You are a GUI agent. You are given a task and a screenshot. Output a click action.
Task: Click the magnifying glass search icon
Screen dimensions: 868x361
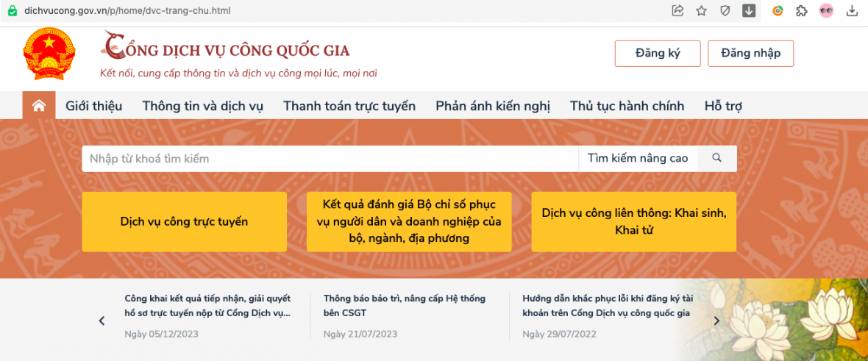[716, 158]
